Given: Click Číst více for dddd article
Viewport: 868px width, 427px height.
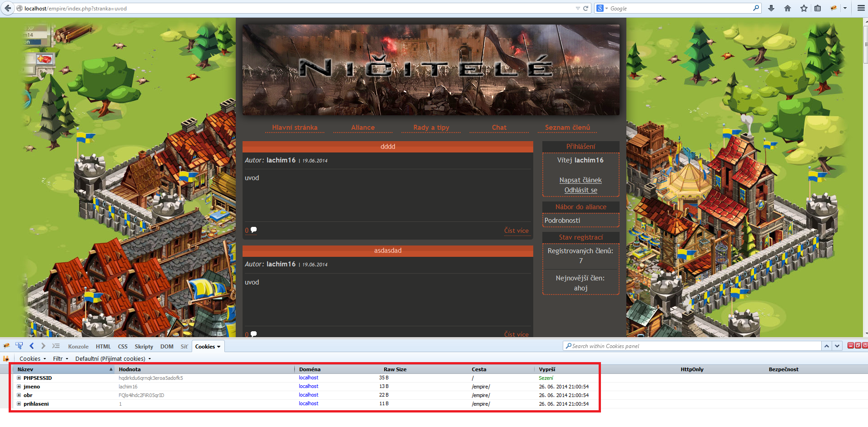Looking at the screenshot, I should pos(516,231).
